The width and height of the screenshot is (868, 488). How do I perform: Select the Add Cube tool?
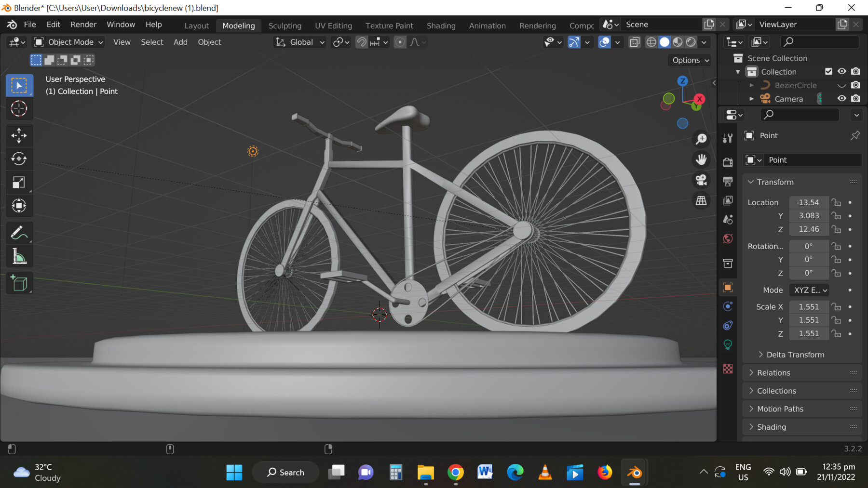tap(19, 283)
